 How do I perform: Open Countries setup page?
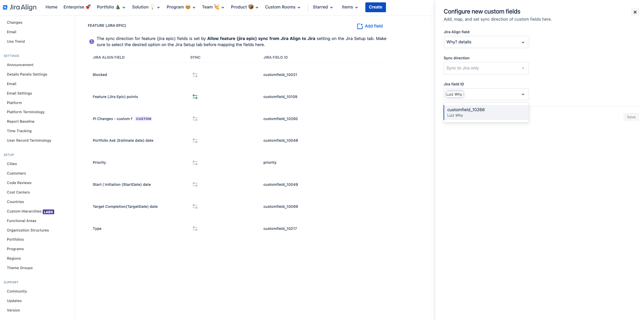(15, 202)
